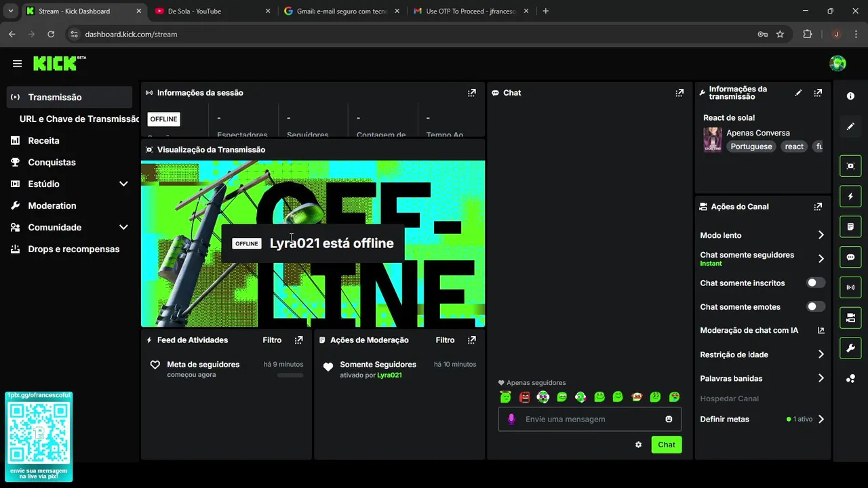Click the three-dots cluster sidebar icon
Screen dimensions: 868x488
(x=850, y=379)
